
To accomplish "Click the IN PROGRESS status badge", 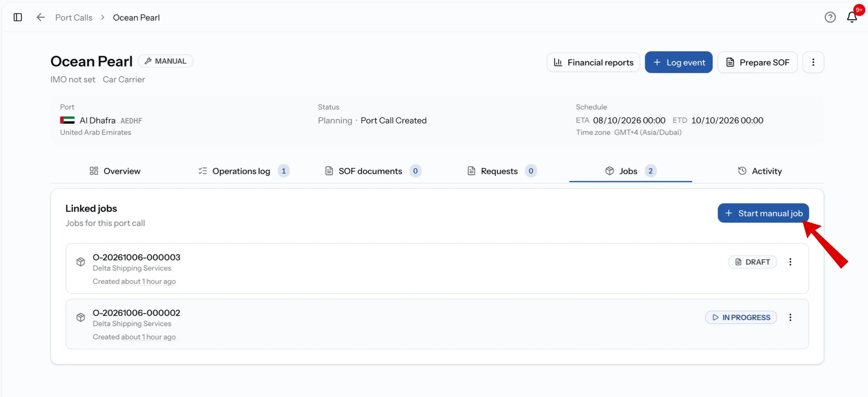I will pos(741,317).
